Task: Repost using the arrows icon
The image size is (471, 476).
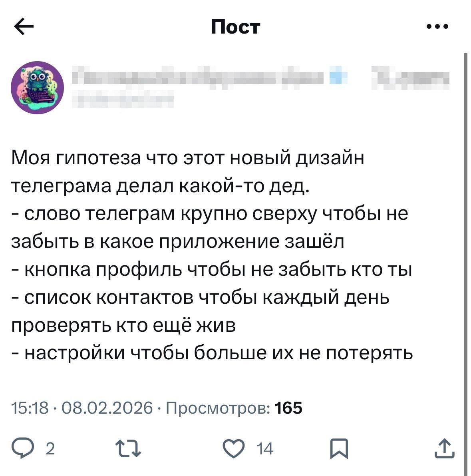Action: tap(128, 449)
